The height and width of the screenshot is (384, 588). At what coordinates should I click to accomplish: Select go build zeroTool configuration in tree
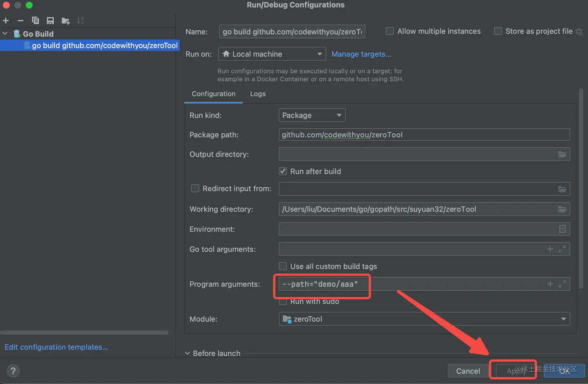(x=89, y=45)
